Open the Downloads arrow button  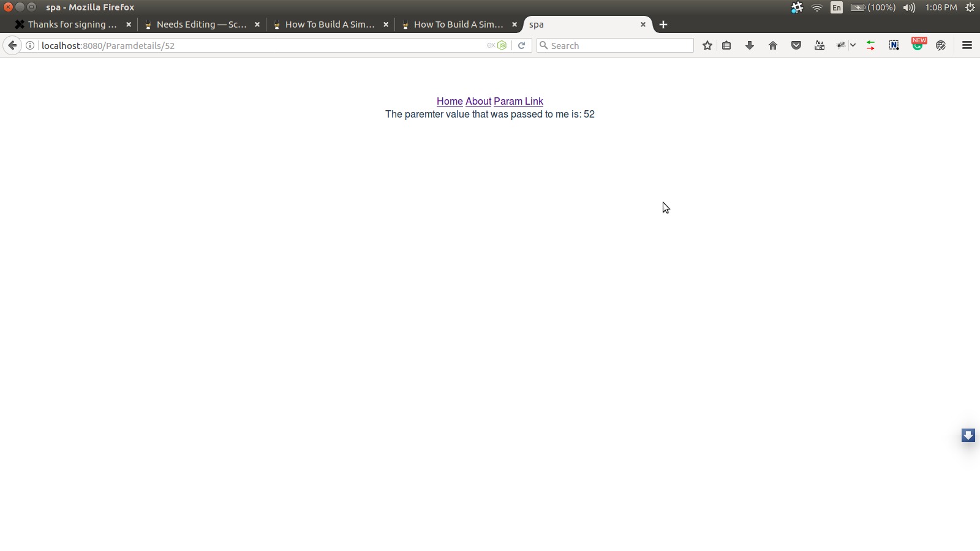(750, 45)
